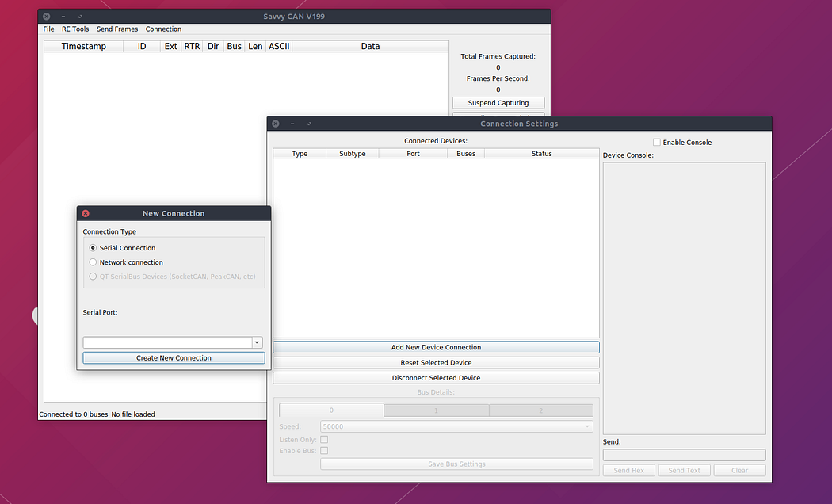This screenshot has width=832, height=504.
Task: Click Disconnect Selected Device button
Action: [436, 378]
